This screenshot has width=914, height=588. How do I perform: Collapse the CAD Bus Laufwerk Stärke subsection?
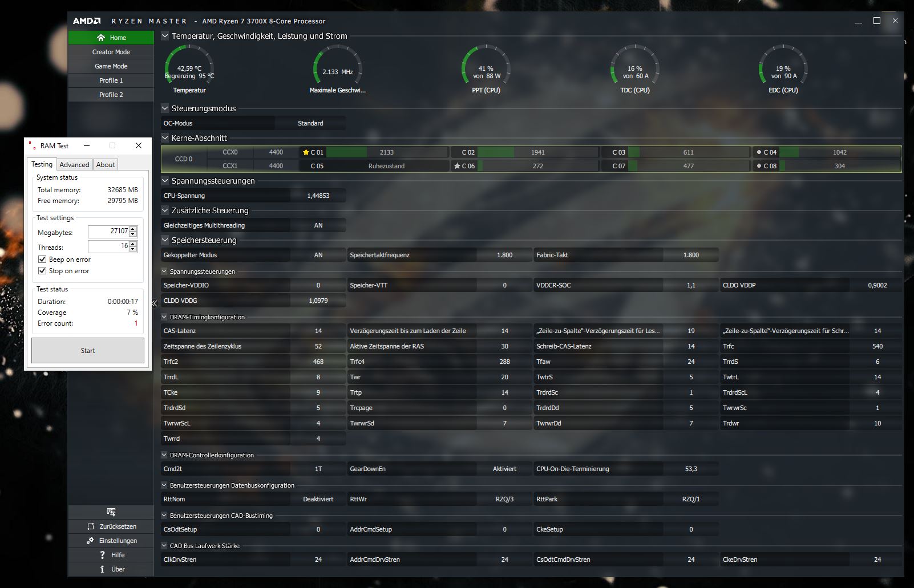[164, 546]
